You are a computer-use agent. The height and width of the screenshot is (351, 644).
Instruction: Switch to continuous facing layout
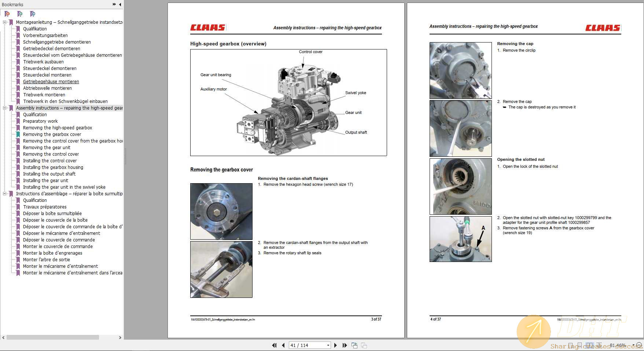click(599, 345)
